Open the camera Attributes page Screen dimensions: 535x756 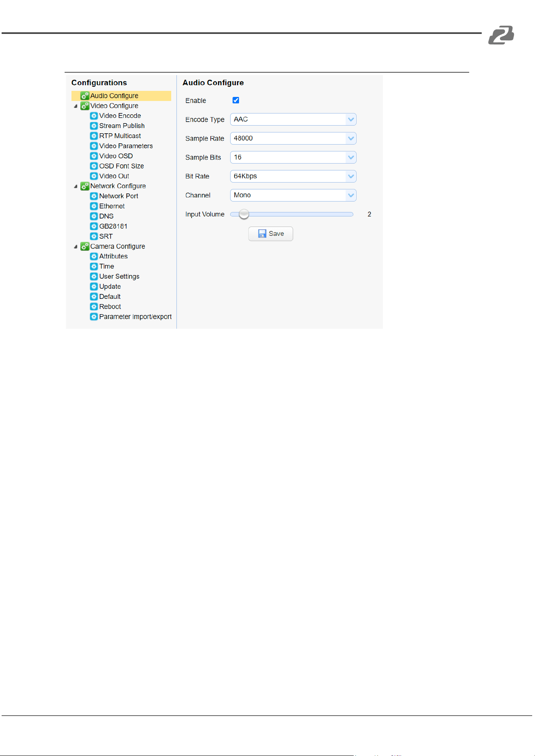[x=113, y=256]
